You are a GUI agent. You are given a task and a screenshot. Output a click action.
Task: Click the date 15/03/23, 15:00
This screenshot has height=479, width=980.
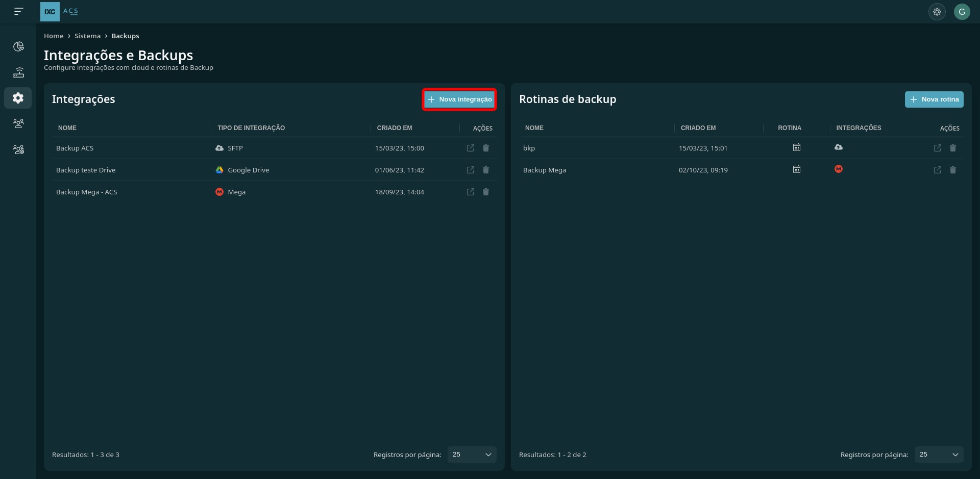[x=400, y=148]
